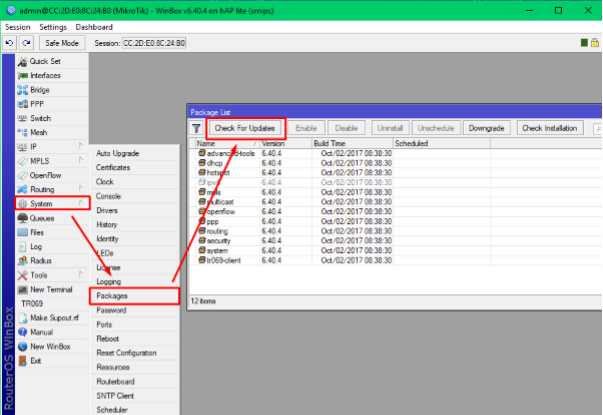
Task: Select History in System submenu
Action: click(x=135, y=225)
